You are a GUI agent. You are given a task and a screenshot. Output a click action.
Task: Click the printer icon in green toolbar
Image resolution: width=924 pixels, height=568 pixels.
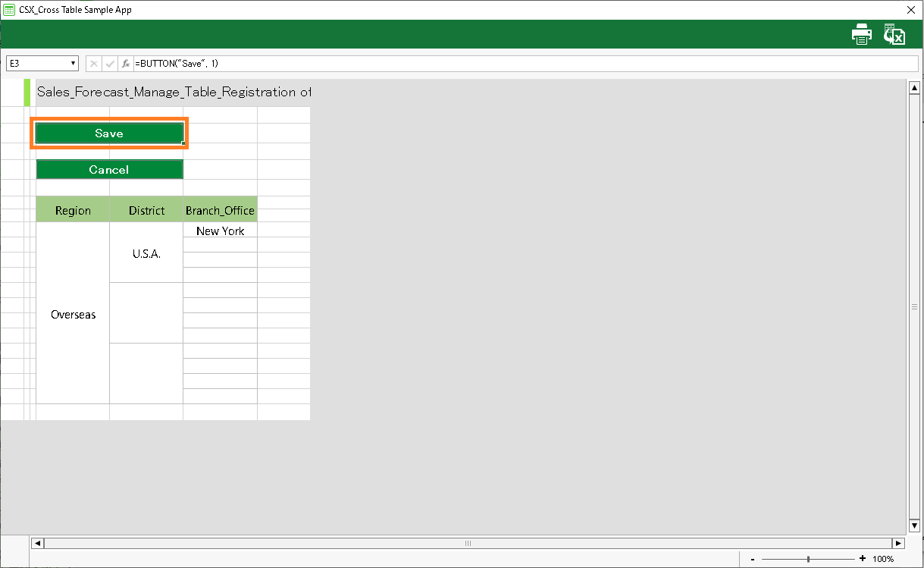point(862,35)
